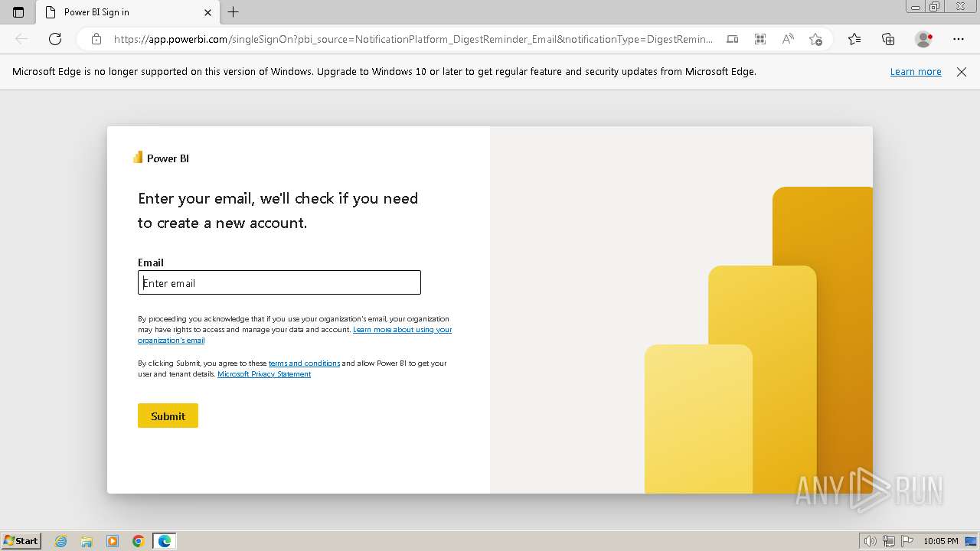Open Edge settings and more menu
Viewport: 980px width, 551px height.
[x=959, y=39]
